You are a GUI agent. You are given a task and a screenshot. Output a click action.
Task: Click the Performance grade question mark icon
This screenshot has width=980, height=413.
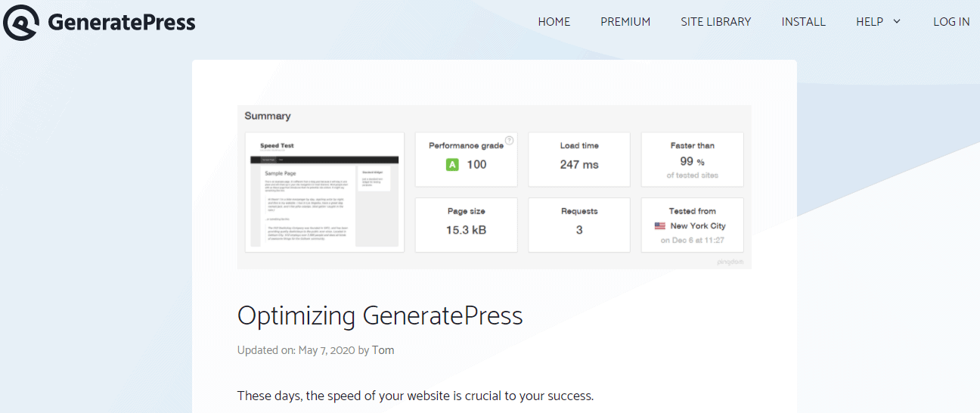pyautogui.click(x=509, y=140)
